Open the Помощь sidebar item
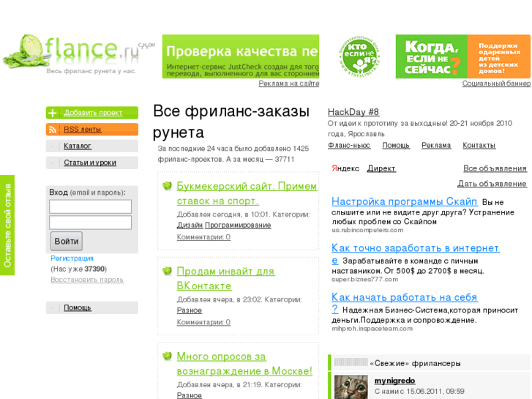The width and height of the screenshot is (532, 399). pyautogui.click(x=78, y=307)
